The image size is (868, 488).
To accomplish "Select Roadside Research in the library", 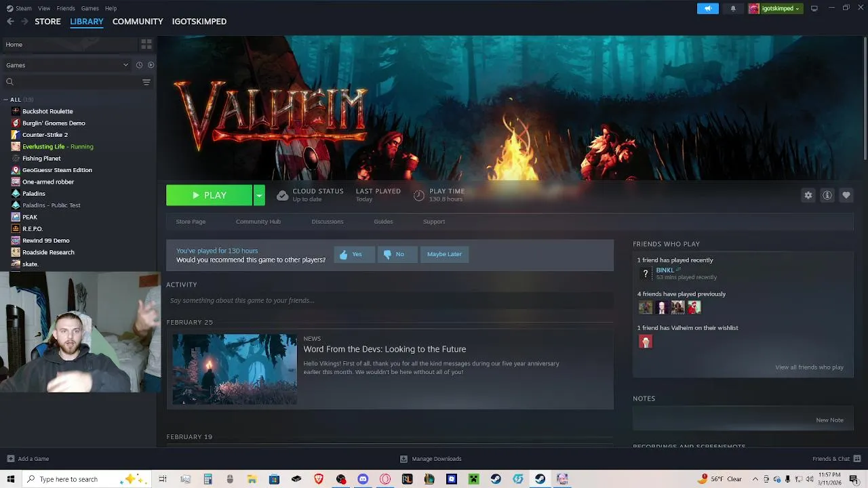I will pos(48,252).
